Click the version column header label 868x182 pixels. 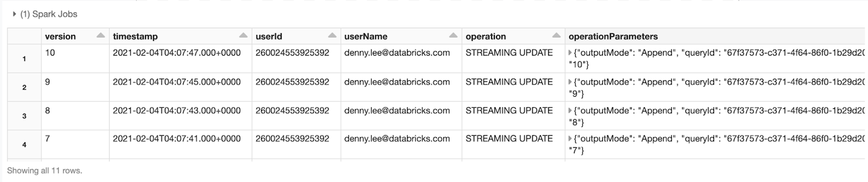point(60,37)
